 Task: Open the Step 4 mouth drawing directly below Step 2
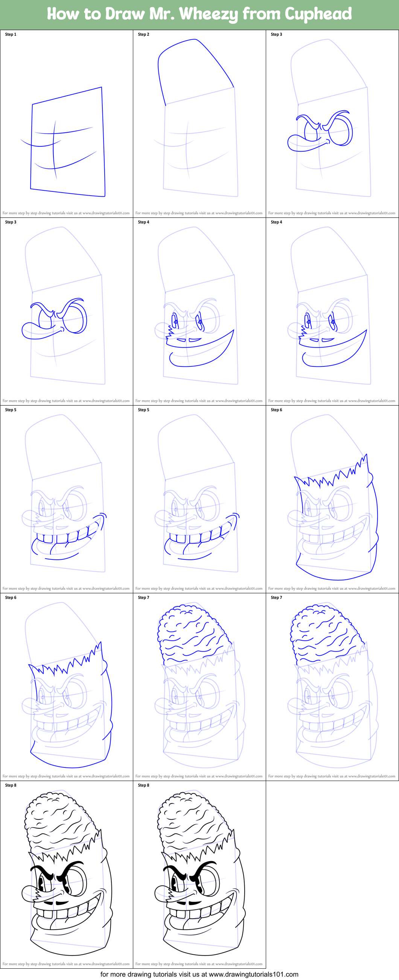pyautogui.click(x=200, y=311)
